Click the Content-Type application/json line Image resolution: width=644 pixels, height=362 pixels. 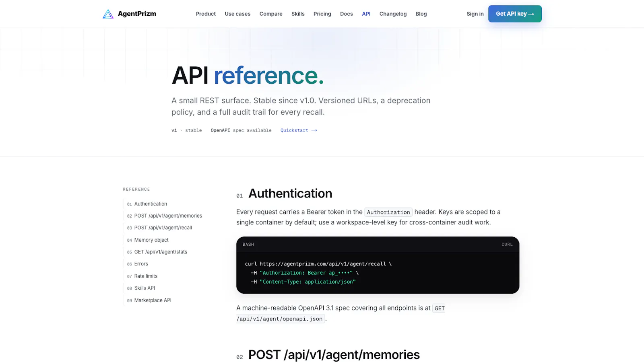(303, 282)
